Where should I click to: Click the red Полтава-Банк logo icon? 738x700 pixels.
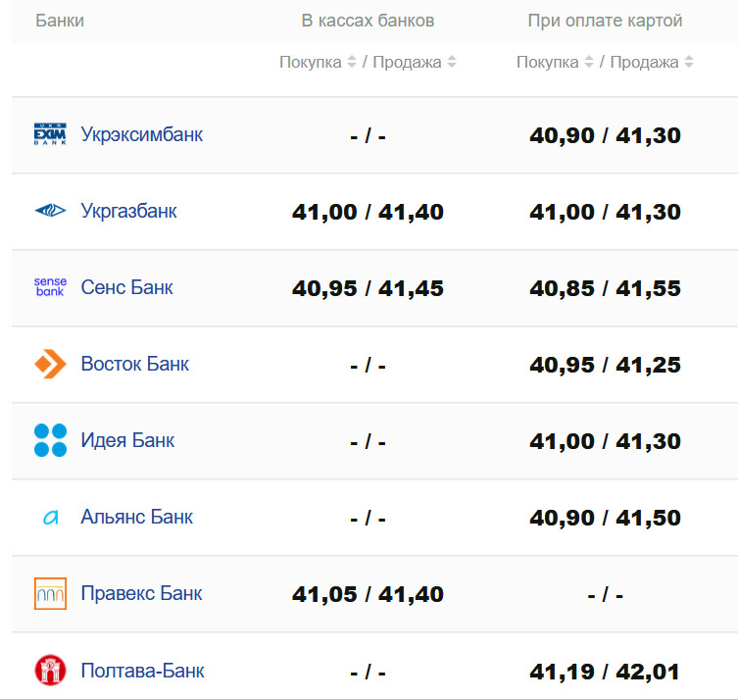[x=50, y=671]
